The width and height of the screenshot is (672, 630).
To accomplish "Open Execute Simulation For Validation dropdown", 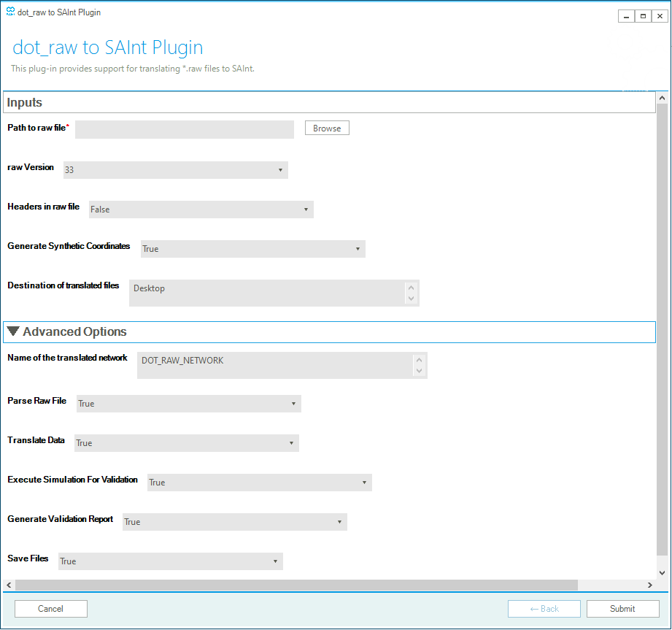I will click(x=259, y=483).
